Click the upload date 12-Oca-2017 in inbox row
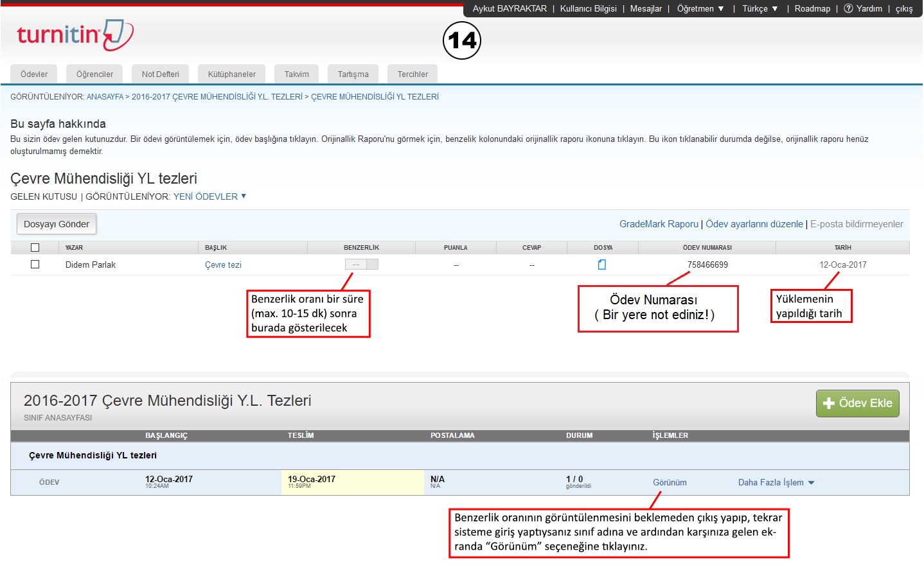 tap(843, 265)
